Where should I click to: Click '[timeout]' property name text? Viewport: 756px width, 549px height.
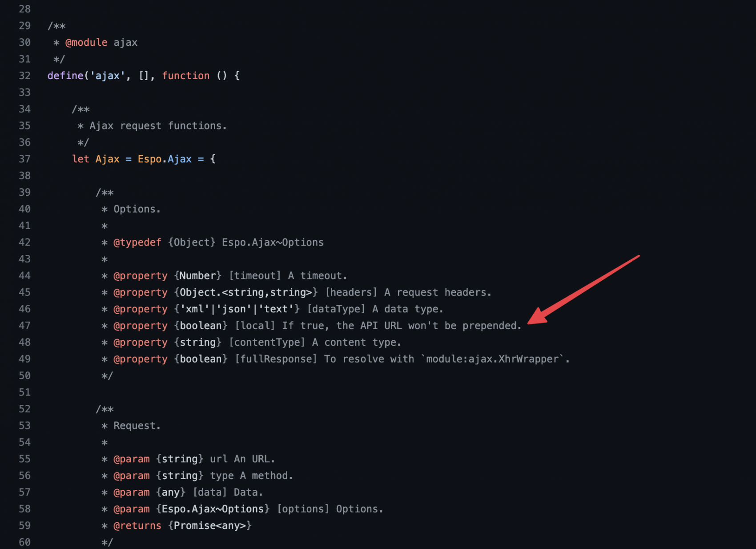pyautogui.click(x=255, y=276)
